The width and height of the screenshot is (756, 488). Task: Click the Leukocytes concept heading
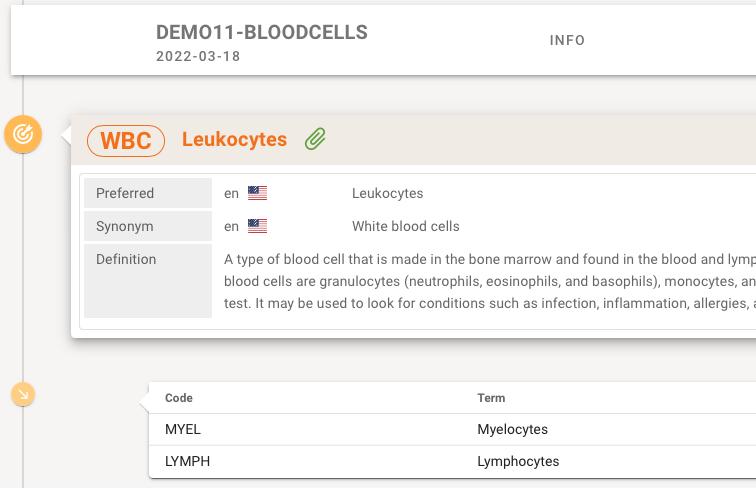pos(234,140)
